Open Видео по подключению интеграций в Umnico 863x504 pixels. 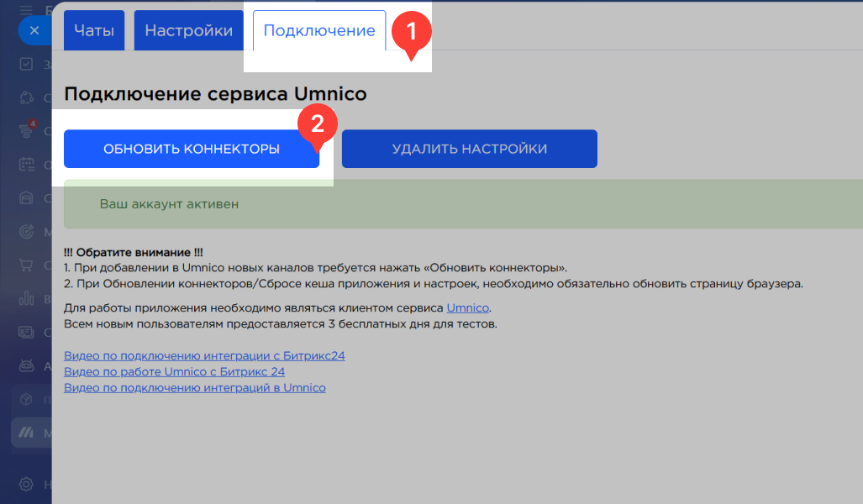(194, 387)
